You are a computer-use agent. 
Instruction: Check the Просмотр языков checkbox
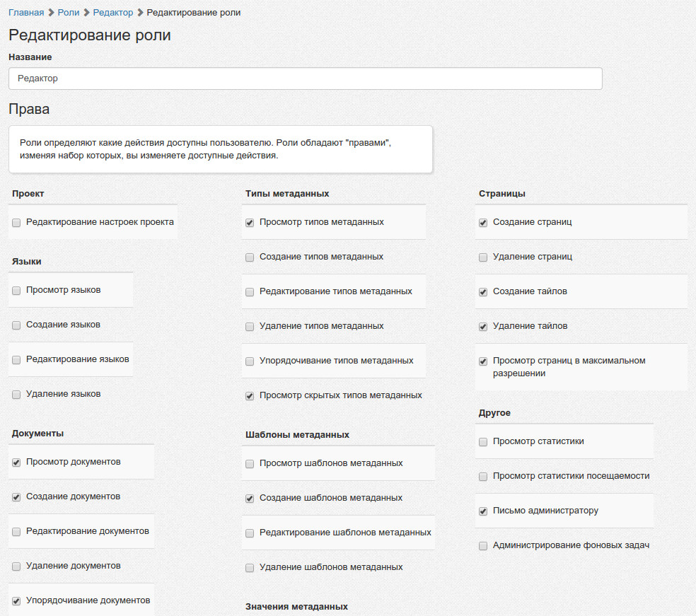(x=16, y=291)
